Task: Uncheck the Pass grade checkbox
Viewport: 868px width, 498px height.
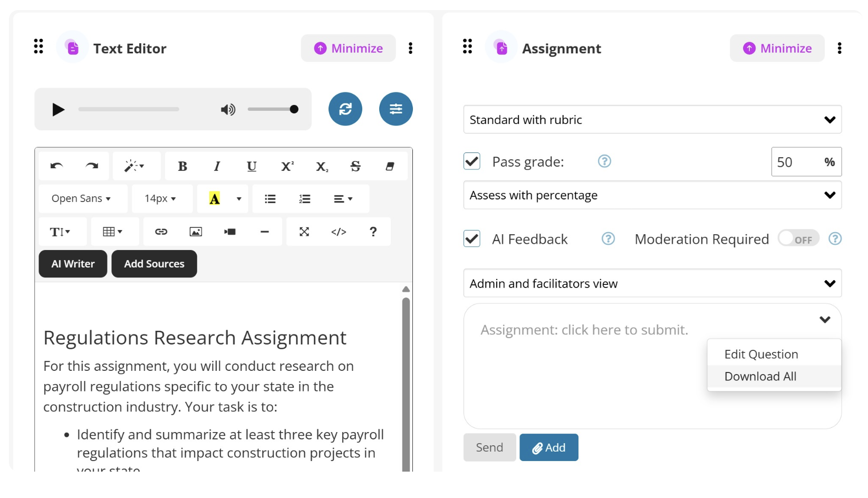Action: point(472,161)
